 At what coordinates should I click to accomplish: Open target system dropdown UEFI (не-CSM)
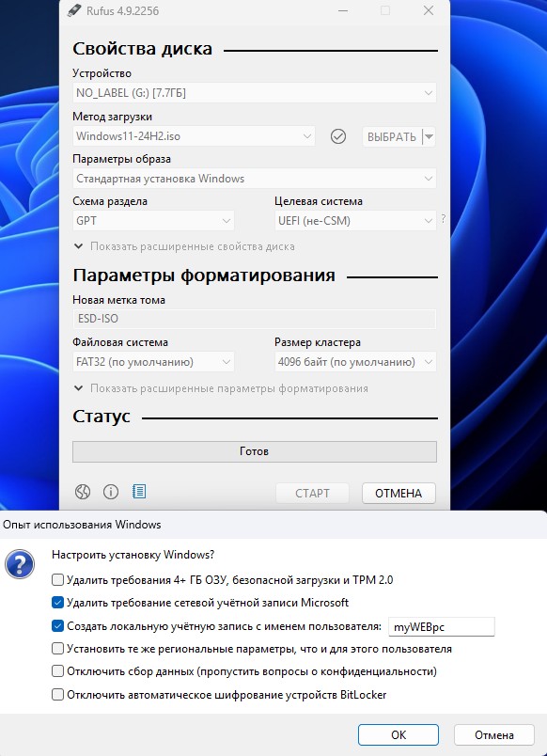click(355, 221)
